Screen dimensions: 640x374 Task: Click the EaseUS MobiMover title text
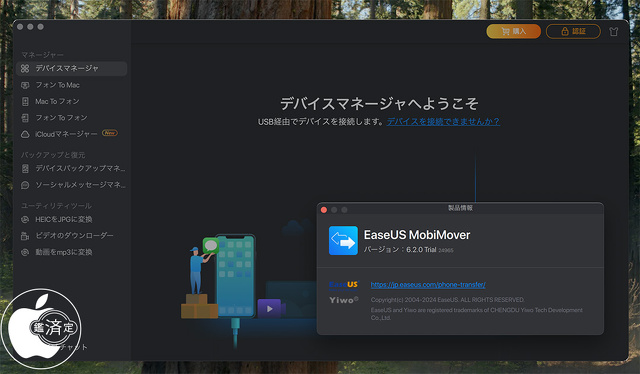tap(417, 235)
